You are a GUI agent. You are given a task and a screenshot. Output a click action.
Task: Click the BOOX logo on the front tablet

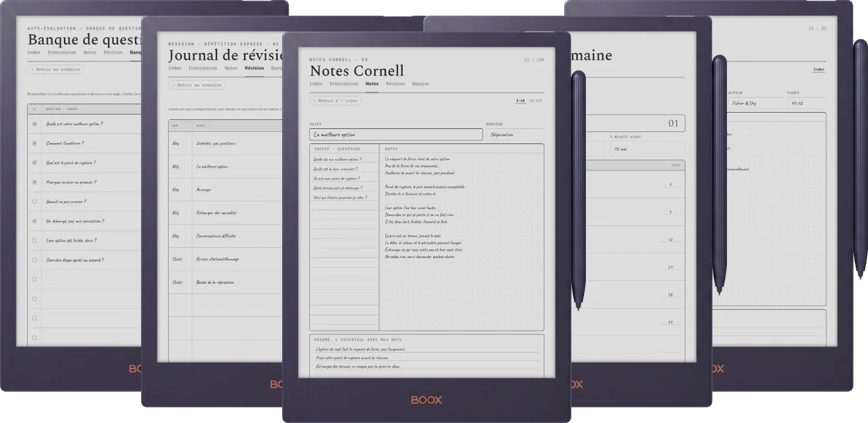coord(427,400)
